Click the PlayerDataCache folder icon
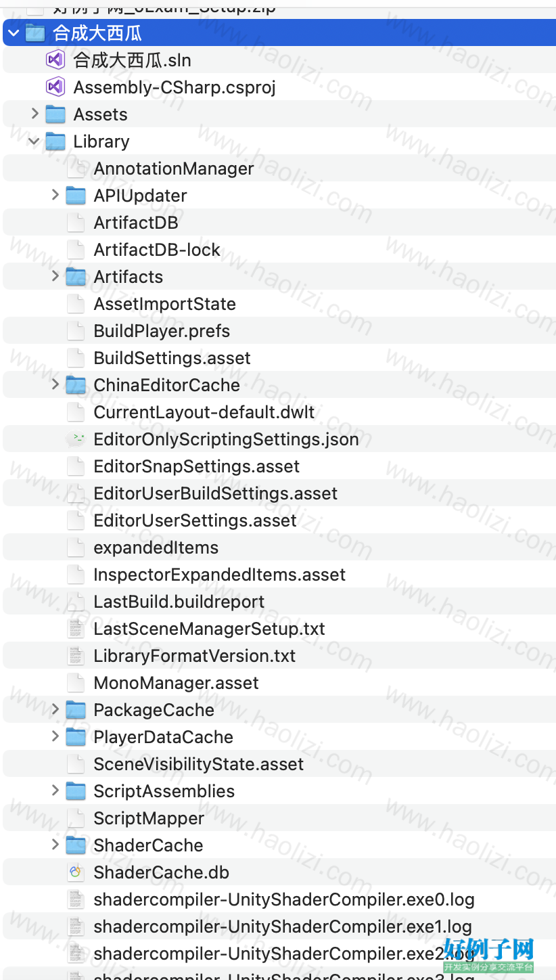Viewport: 556px width, 980px height. 76,737
